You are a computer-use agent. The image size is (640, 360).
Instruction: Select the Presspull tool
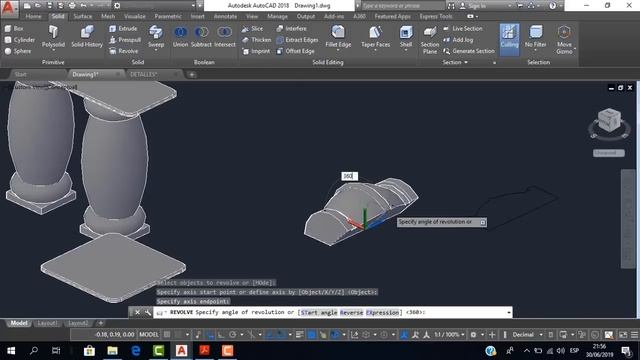click(125, 40)
